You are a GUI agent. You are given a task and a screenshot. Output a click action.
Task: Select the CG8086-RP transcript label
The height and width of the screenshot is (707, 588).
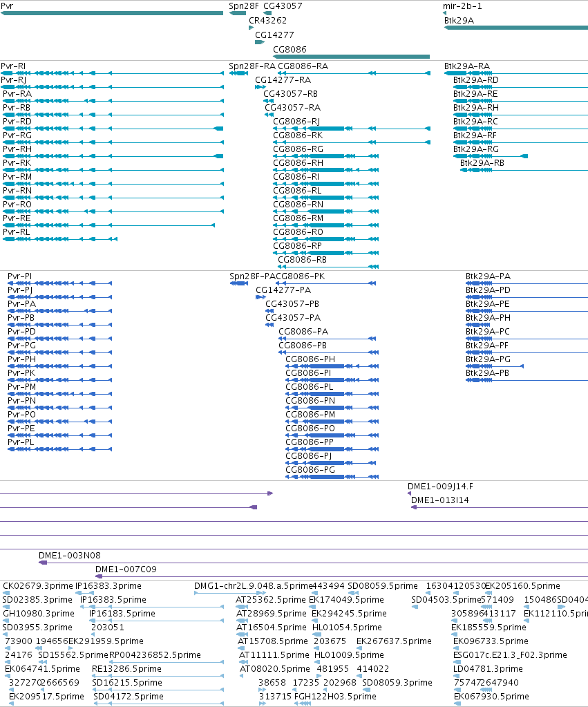coord(298,246)
